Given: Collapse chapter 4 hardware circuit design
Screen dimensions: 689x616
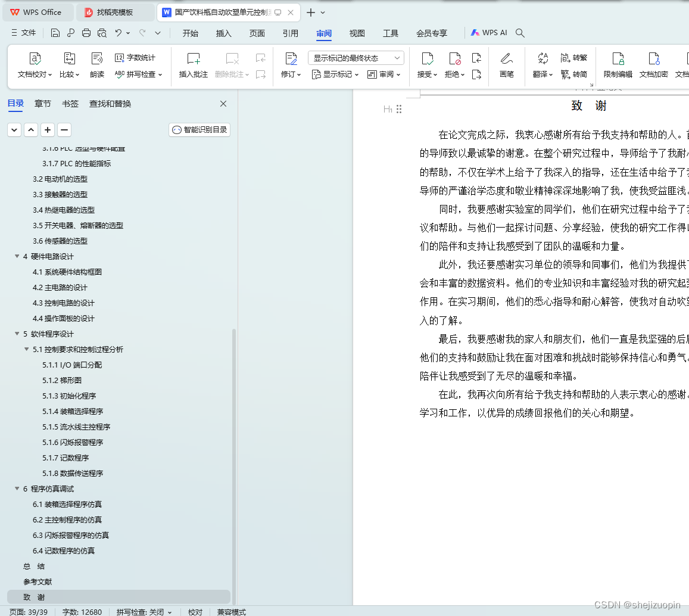Looking at the screenshot, I should tap(17, 256).
